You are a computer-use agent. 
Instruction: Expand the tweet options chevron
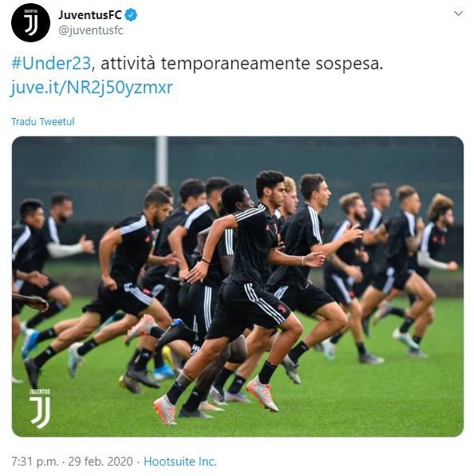458,14
